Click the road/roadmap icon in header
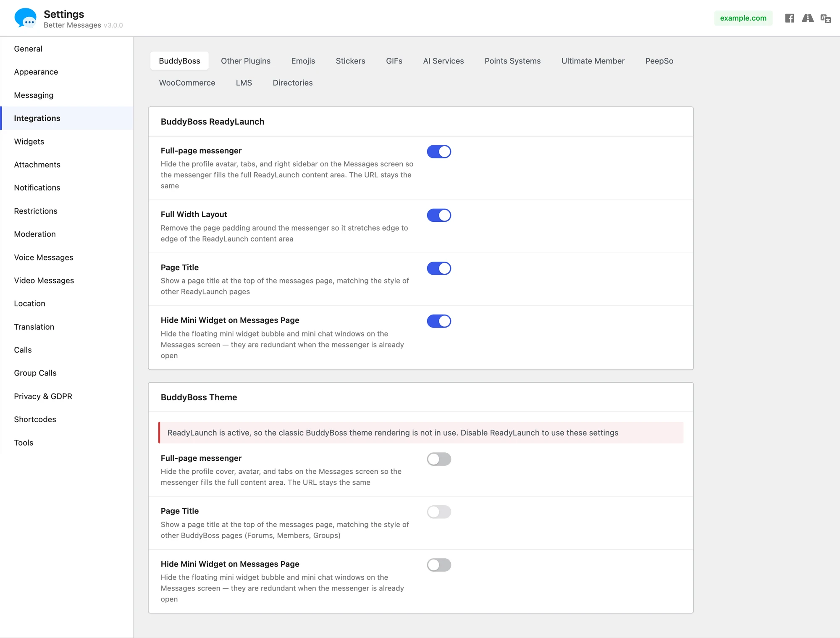The height and width of the screenshot is (638, 840). click(x=808, y=18)
